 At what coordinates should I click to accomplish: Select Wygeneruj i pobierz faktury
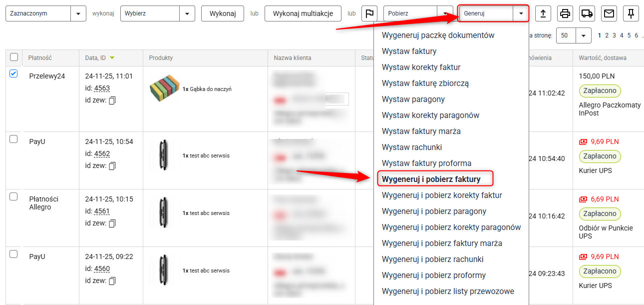431,179
